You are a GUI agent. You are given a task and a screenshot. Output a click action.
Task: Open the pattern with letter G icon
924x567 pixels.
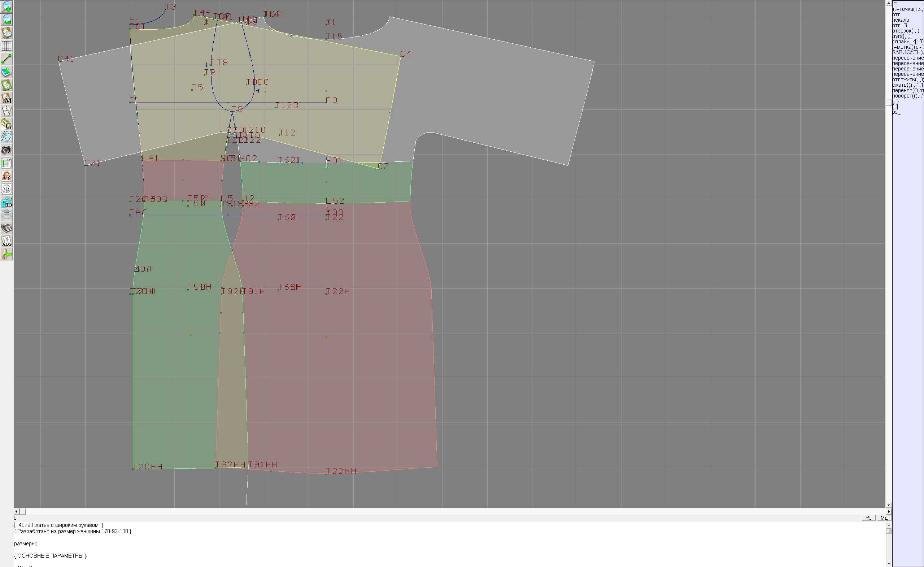6,124
